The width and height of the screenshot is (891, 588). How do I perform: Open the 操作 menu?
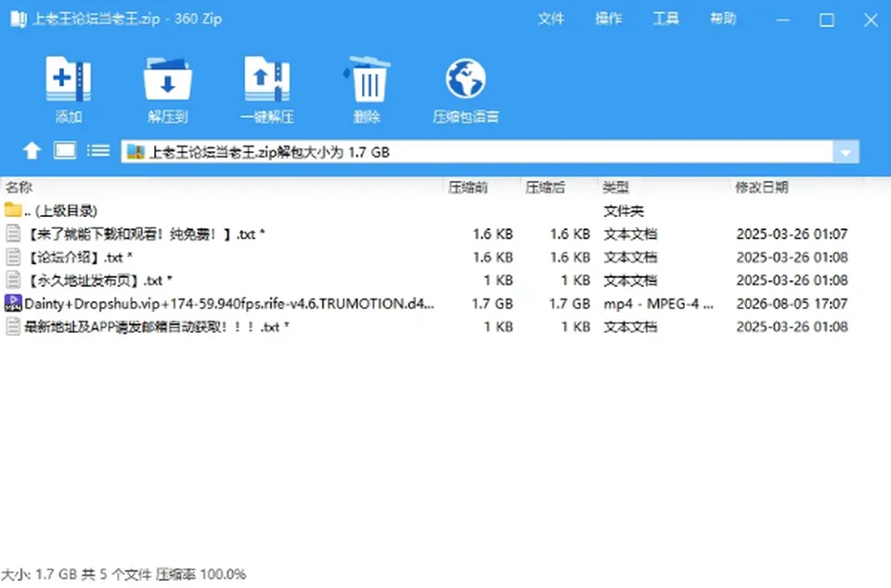609,19
